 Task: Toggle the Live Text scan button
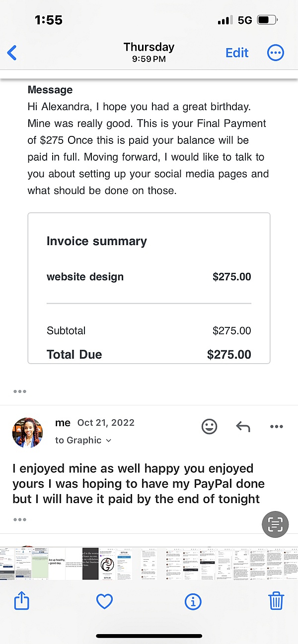(275, 524)
